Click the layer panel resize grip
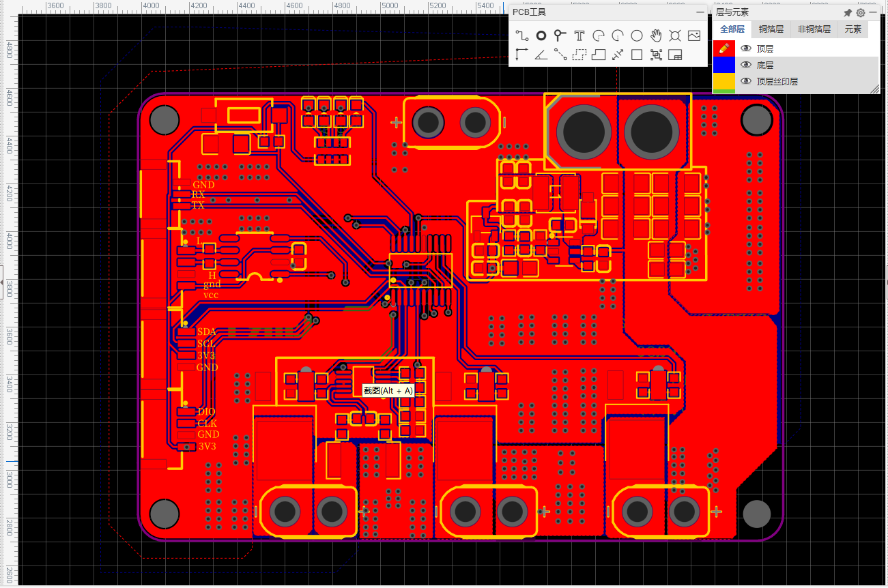This screenshot has width=888, height=588. coord(874,89)
